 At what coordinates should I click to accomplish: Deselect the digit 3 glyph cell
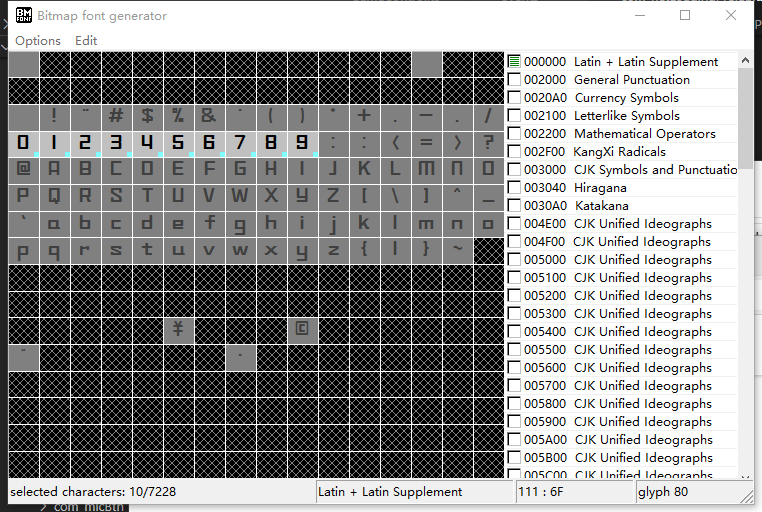click(x=117, y=143)
